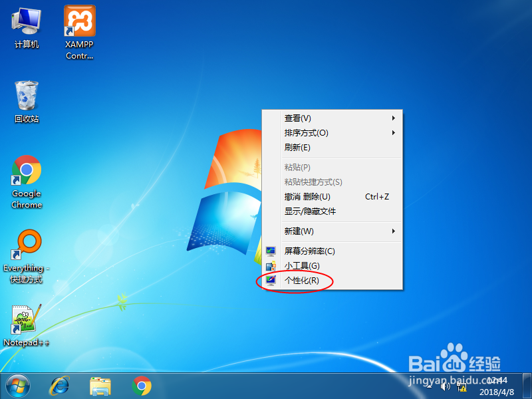Choose 撤消 删除(U) in the menu
Screen dimensions: 532x399
332,196
